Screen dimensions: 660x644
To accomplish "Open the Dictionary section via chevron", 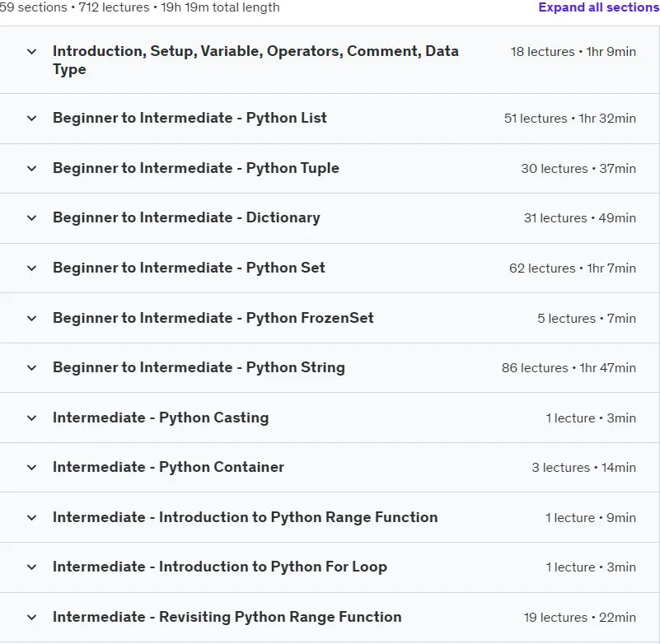I will (x=31, y=218).
